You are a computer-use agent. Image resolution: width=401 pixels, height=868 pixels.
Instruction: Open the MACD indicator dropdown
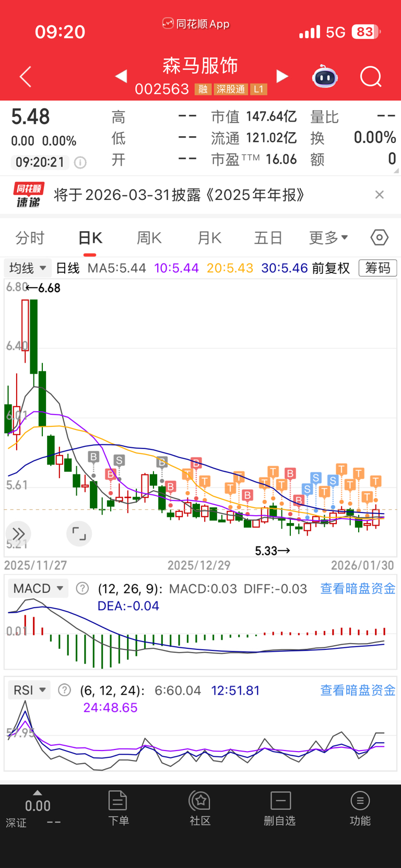tap(38, 588)
